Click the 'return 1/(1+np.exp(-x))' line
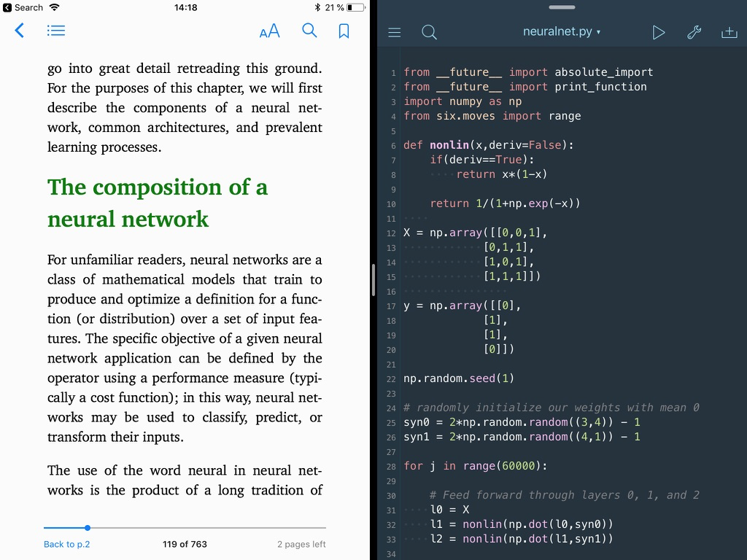The image size is (747, 560). pyautogui.click(x=505, y=203)
